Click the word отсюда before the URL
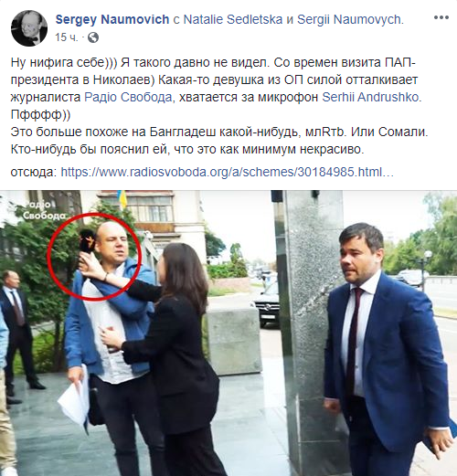Viewport: 457px width, 476px height. coord(34,172)
